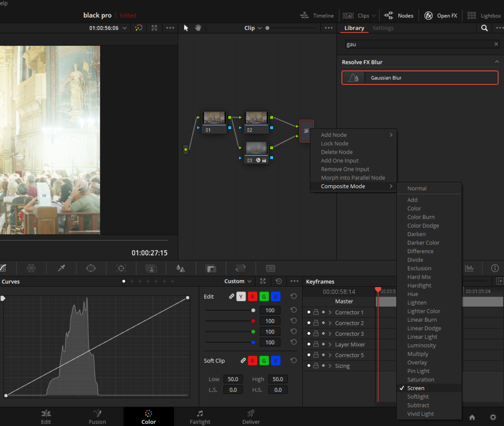Image resolution: width=504 pixels, height=426 pixels.
Task: Open the Tracker palette
Action: click(x=121, y=268)
